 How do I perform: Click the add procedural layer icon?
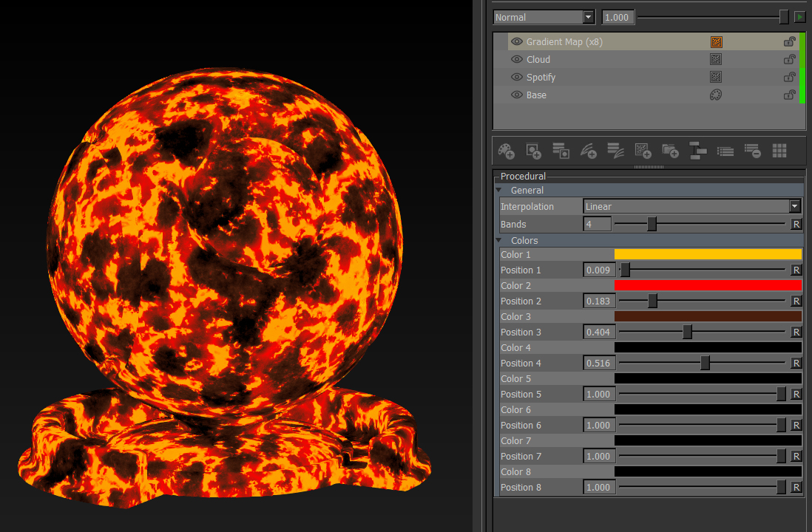(643, 151)
